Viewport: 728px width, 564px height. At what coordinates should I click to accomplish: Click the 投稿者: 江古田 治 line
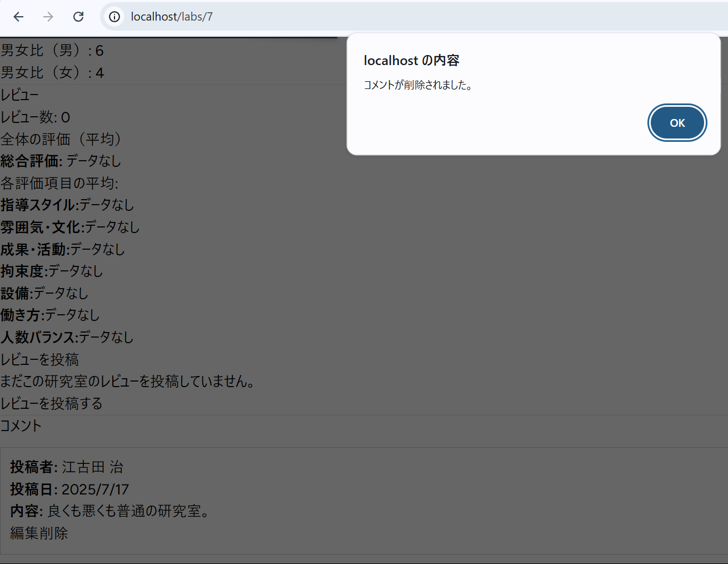(x=67, y=467)
